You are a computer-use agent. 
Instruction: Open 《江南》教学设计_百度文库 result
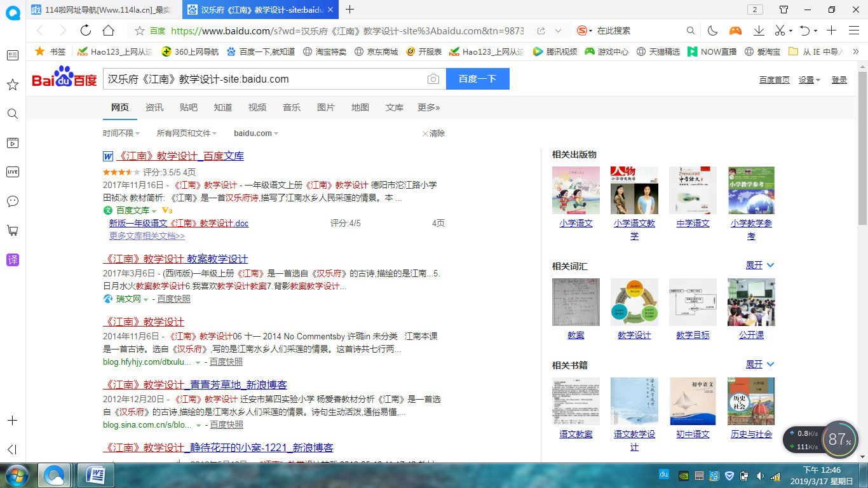pyautogui.click(x=180, y=156)
